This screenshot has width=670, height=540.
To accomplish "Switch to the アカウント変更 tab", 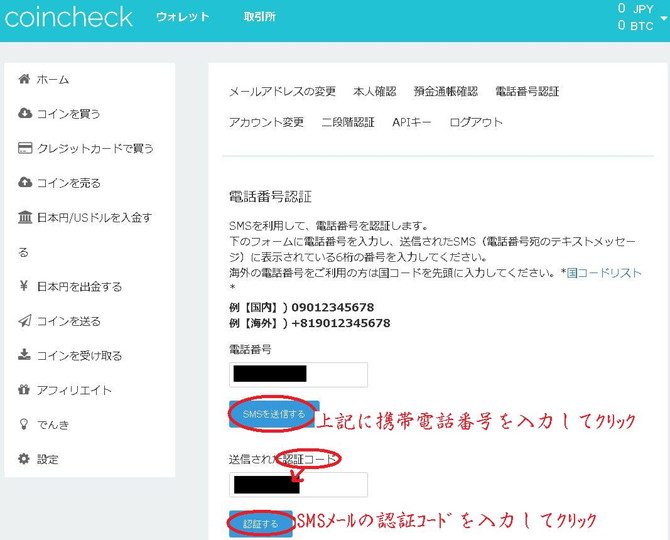I will coord(266,122).
